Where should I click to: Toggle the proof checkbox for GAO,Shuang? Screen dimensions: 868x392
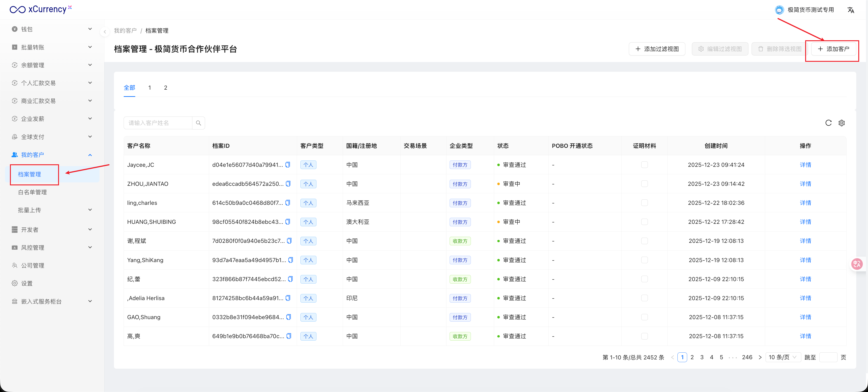(644, 317)
